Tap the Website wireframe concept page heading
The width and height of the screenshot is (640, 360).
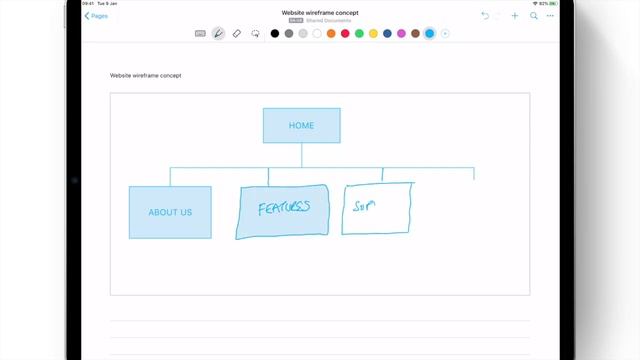click(x=146, y=76)
